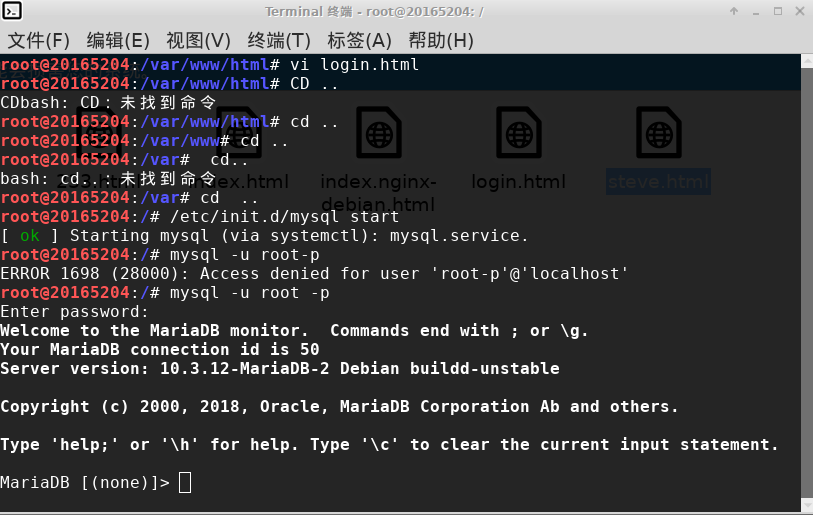Click the keep-above arrow button in title bar

(734, 11)
